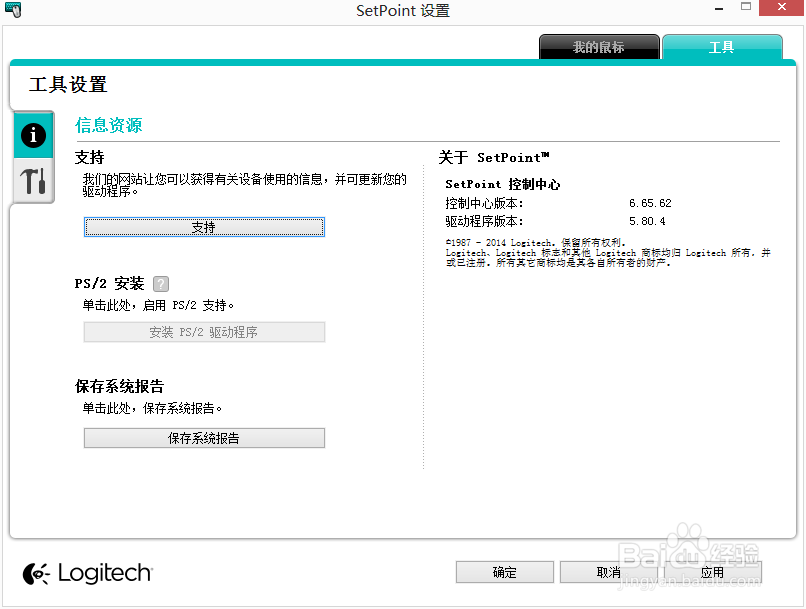
Task: Click the 信息资源 heading
Action: pyautogui.click(x=108, y=125)
